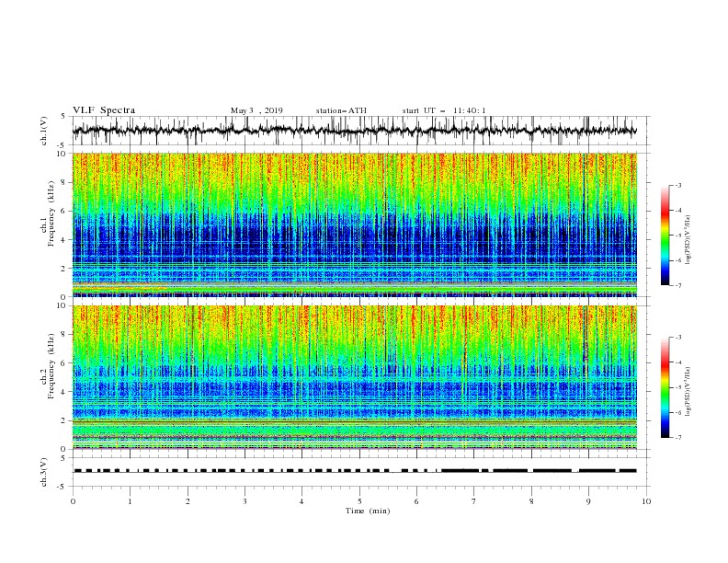Click time axis tick label "1"

coord(130,501)
